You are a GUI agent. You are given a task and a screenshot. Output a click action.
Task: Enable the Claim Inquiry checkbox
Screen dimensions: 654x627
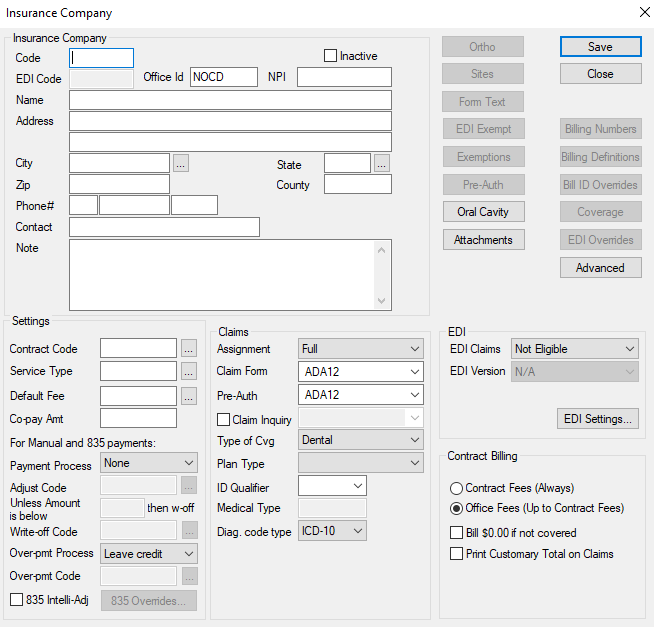point(224,420)
